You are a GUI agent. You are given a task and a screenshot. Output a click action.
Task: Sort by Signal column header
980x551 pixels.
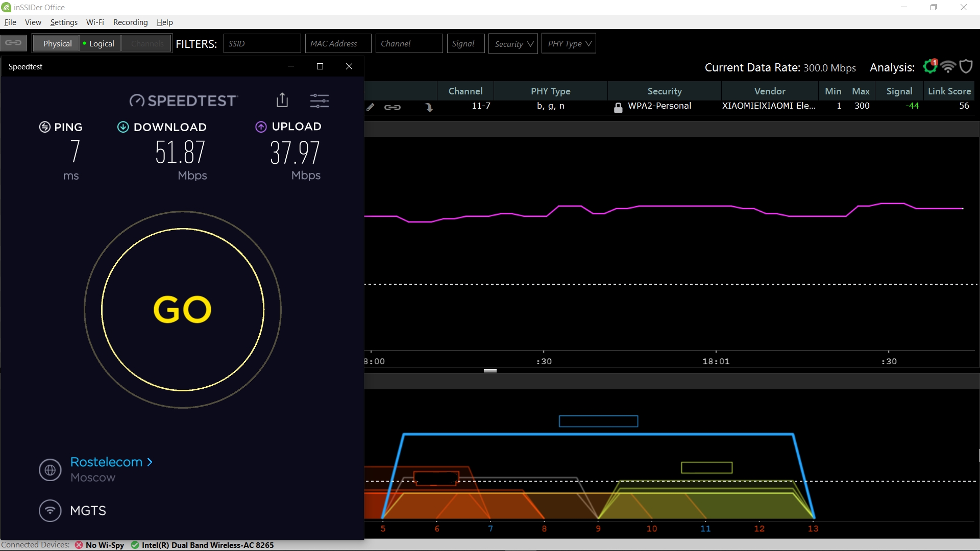pos(899,91)
